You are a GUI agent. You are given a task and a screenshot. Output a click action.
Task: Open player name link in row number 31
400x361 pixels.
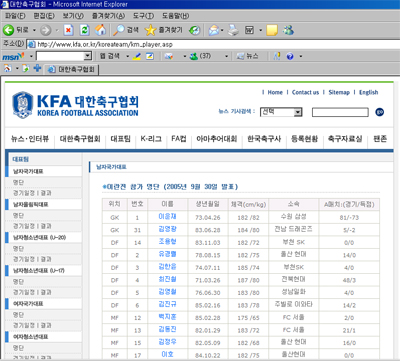click(x=167, y=229)
